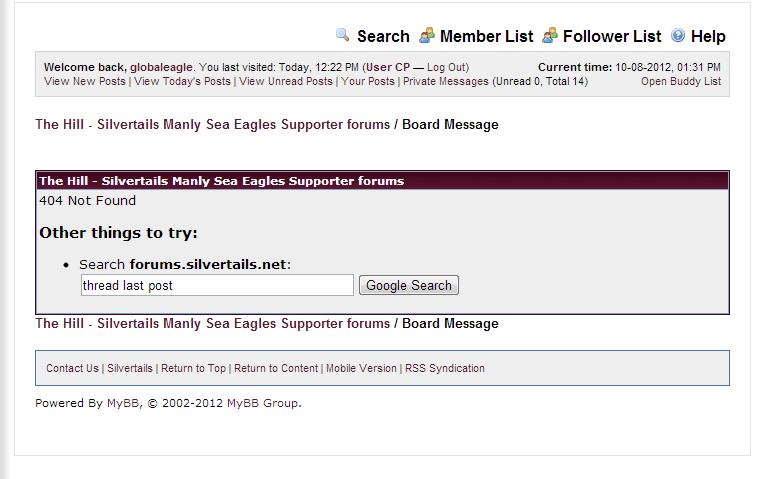Click the Follower List people icon
The height and width of the screenshot is (479, 767).
[550, 35]
